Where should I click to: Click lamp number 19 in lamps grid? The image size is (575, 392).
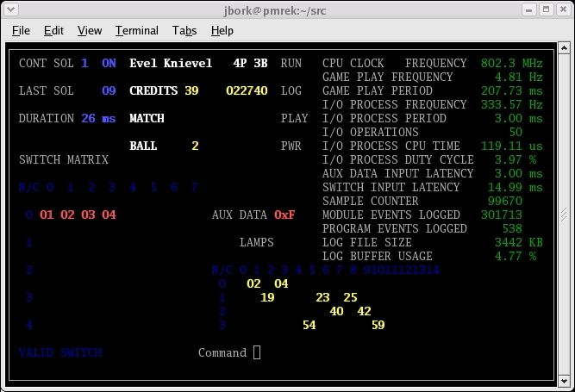[x=267, y=297]
